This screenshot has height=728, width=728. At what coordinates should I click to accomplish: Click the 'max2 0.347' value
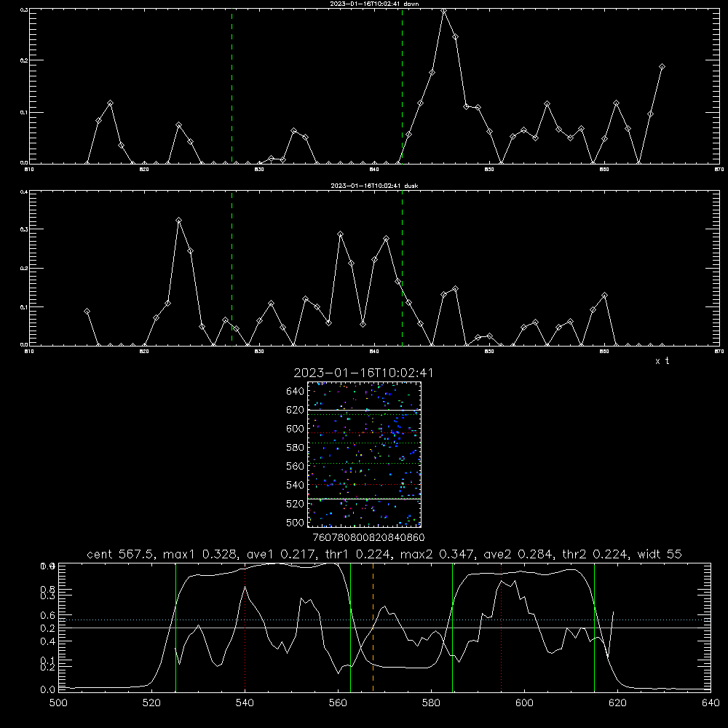[437, 554]
